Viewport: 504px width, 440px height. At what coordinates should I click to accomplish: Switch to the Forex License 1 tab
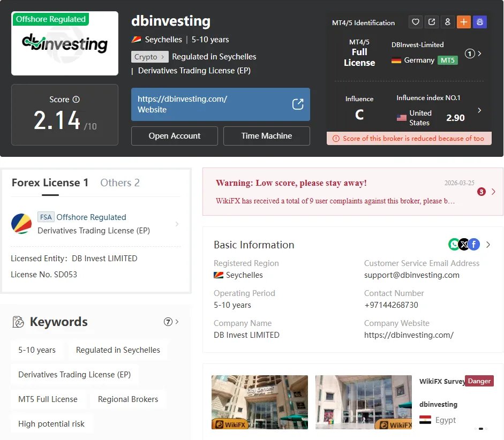tap(50, 183)
